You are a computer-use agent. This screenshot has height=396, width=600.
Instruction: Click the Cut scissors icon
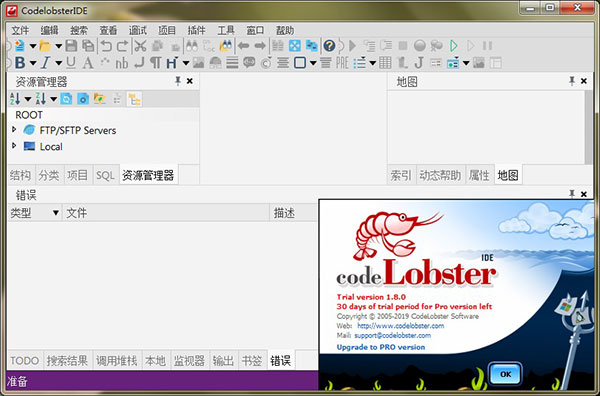pos(140,46)
